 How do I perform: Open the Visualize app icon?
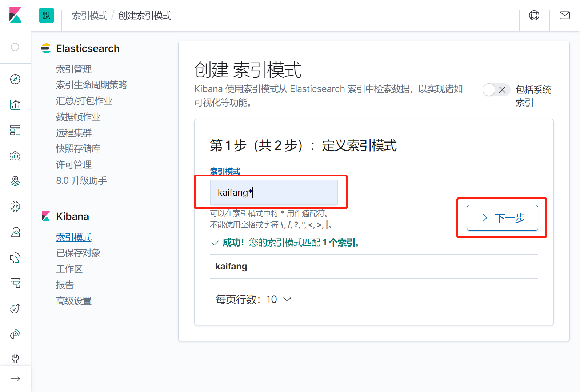pyautogui.click(x=15, y=105)
